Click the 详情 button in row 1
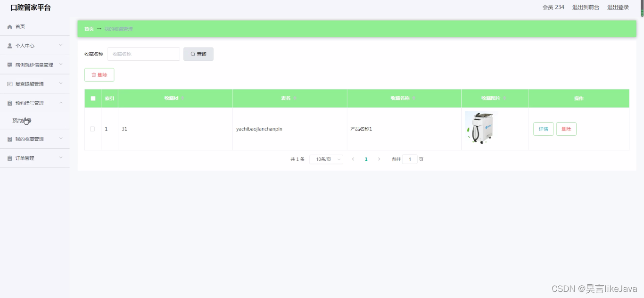Image resolution: width=644 pixels, height=298 pixels. click(543, 129)
